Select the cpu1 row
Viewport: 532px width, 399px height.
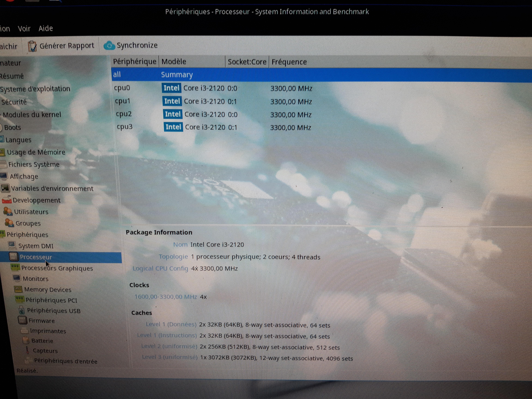pyautogui.click(x=322, y=101)
